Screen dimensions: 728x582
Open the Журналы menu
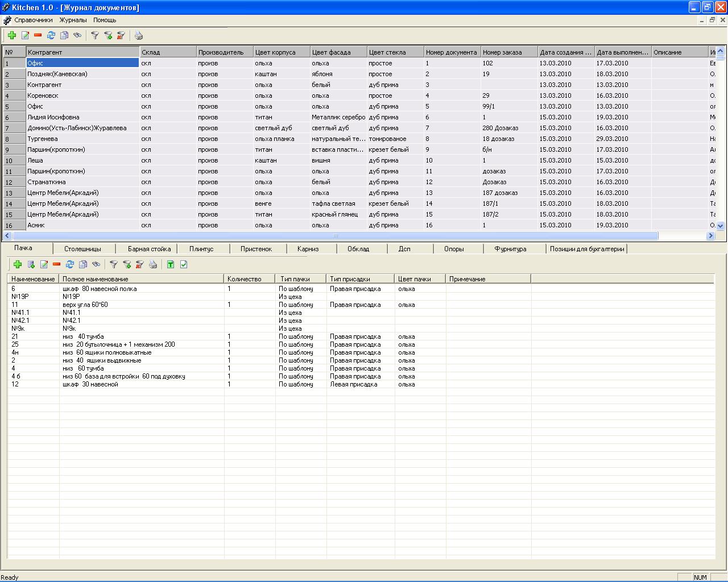pos(73,20)
